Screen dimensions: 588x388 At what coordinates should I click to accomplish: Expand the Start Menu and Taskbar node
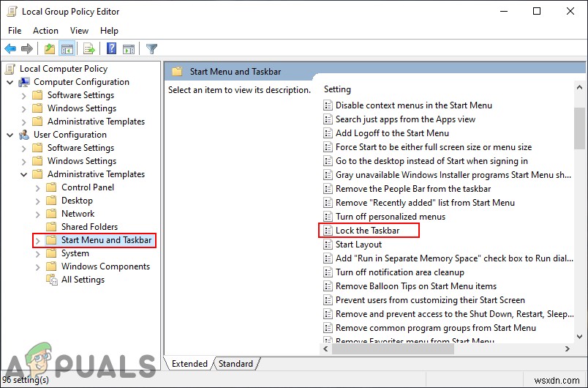pyautogui.click(x=37, y=241)
